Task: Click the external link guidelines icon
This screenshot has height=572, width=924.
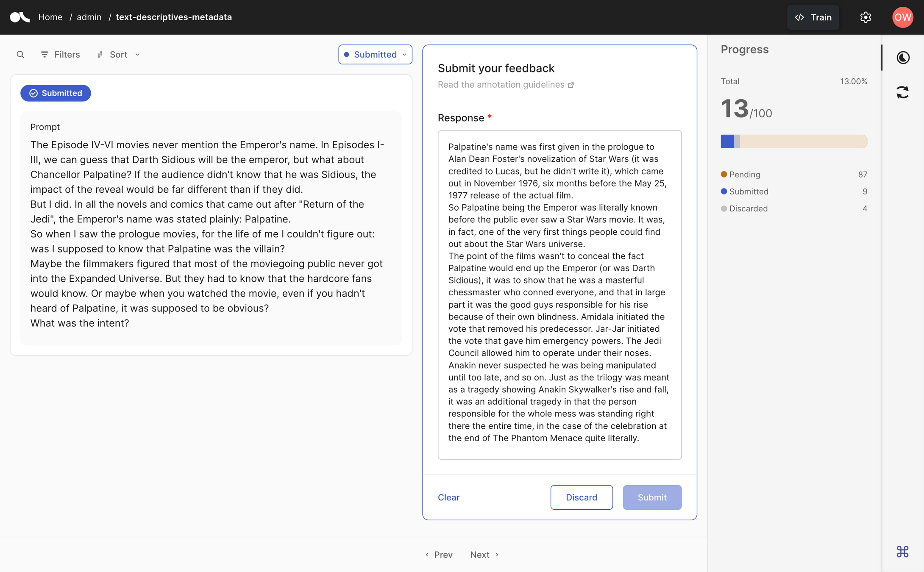Action: (x=571, y=85)
